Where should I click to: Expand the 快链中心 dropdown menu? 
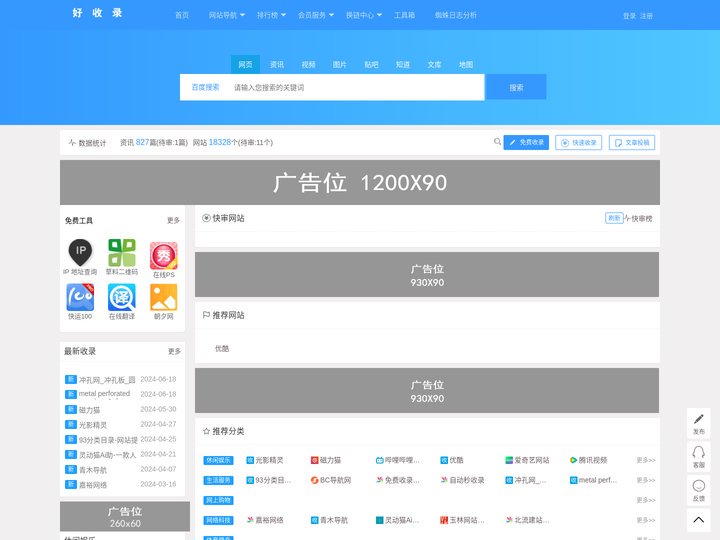[364, 15]
